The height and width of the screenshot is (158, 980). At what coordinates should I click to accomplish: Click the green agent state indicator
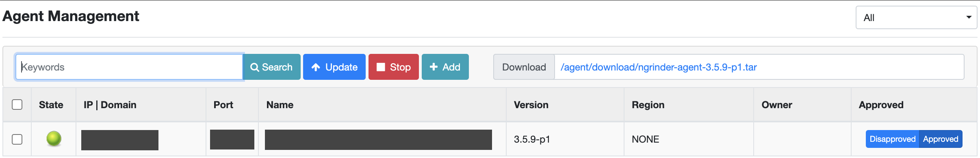click(x=54, y=139)
